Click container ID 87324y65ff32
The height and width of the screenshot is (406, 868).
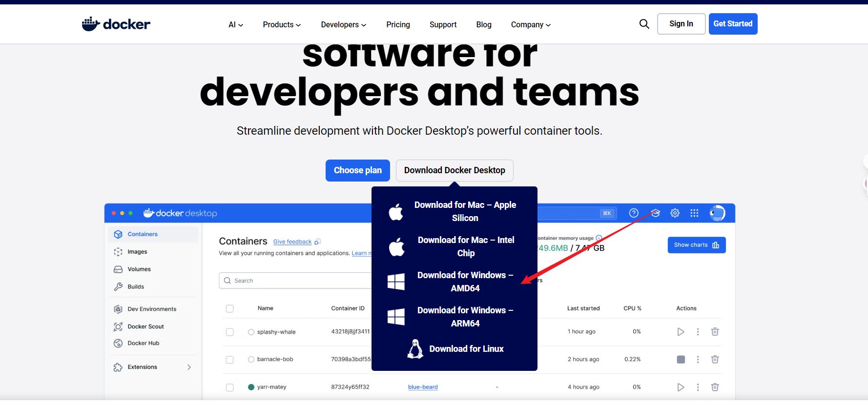point(350,387)
